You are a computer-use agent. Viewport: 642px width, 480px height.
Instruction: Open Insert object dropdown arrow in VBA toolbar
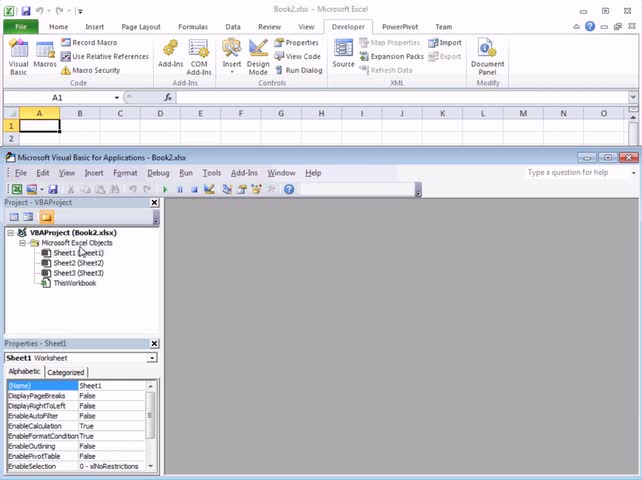42,189
